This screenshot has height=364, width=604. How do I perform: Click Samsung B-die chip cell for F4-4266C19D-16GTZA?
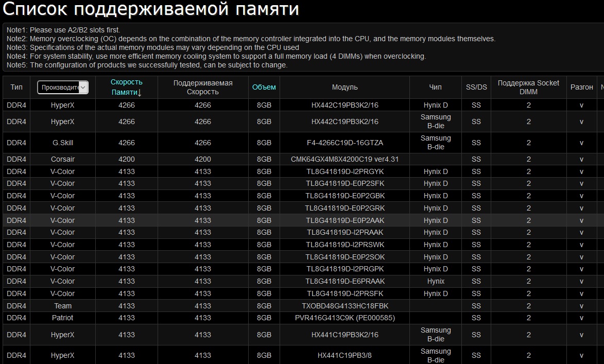pos(436,143)
